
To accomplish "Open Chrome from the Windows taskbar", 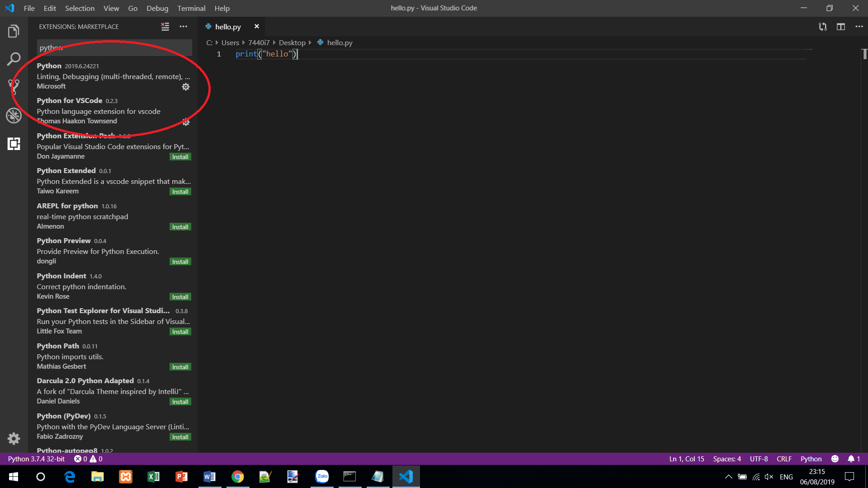I will pyautogui.click(x=237, y=477).
